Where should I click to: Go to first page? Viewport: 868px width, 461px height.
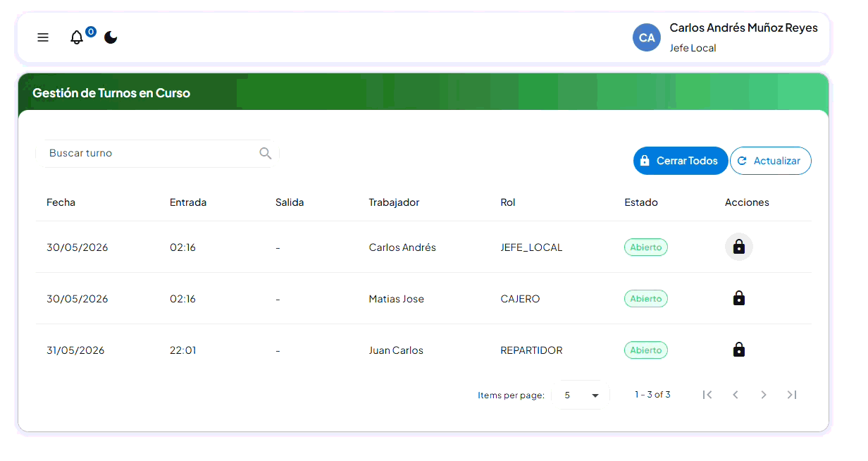(x=707, y=395)
